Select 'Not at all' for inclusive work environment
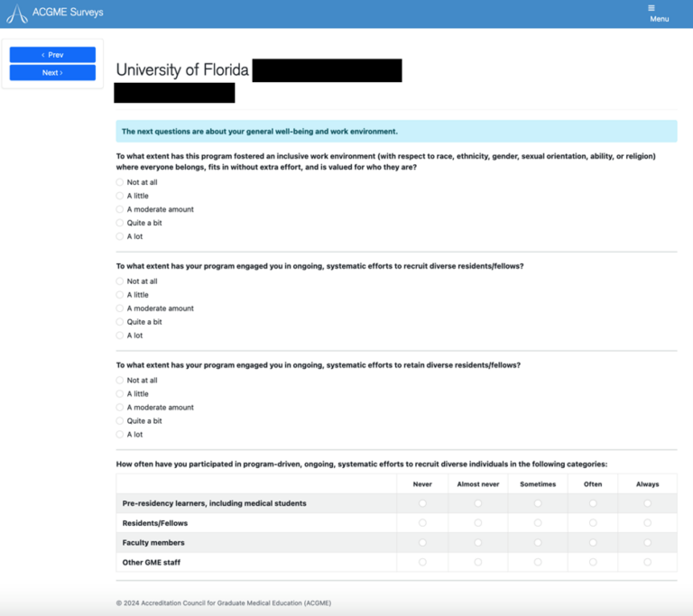693x616 pixels. click(120, 182)
